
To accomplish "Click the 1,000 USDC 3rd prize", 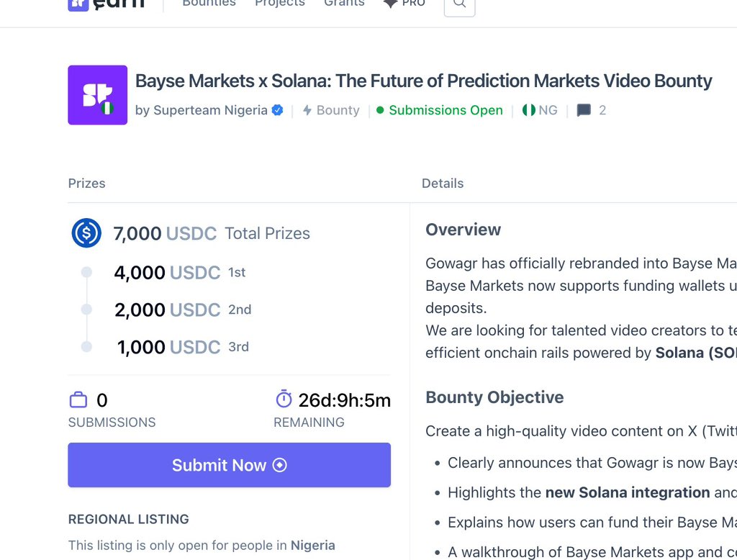I will [x=183, y=347].
